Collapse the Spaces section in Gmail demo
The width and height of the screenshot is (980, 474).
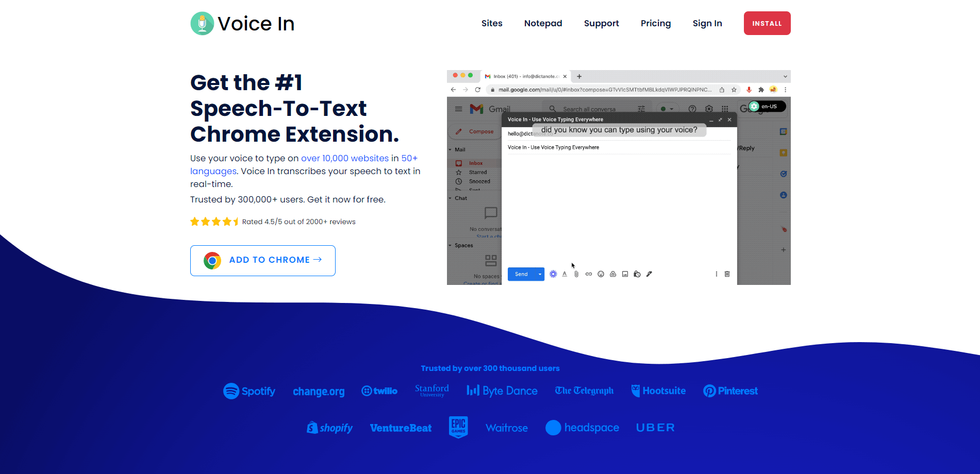pos(450,245)
